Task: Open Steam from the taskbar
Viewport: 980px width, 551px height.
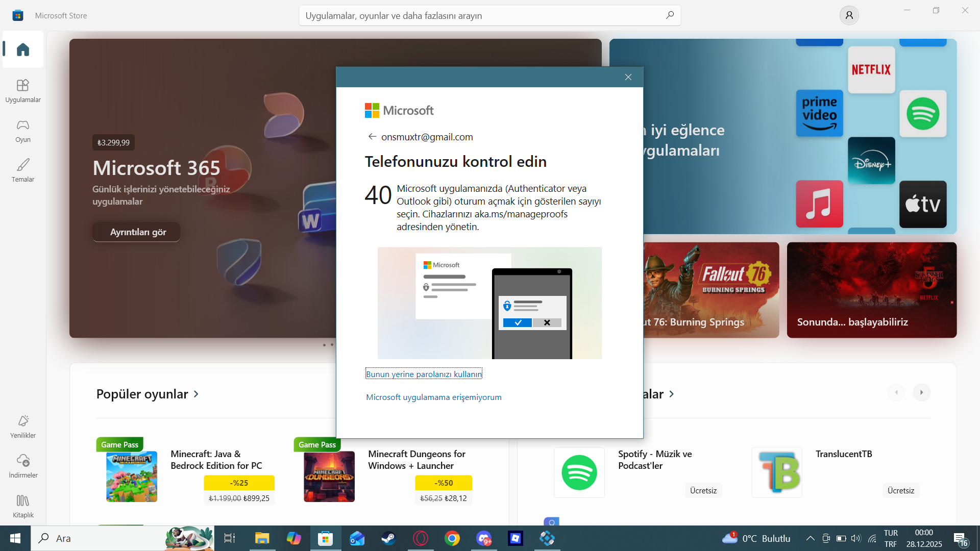Action: 388,538
